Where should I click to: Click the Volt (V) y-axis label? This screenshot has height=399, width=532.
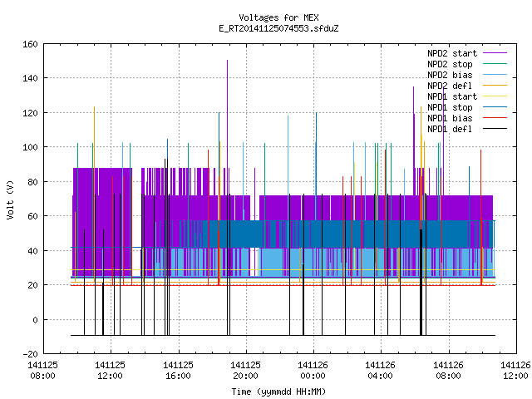(x=11, y=200)
